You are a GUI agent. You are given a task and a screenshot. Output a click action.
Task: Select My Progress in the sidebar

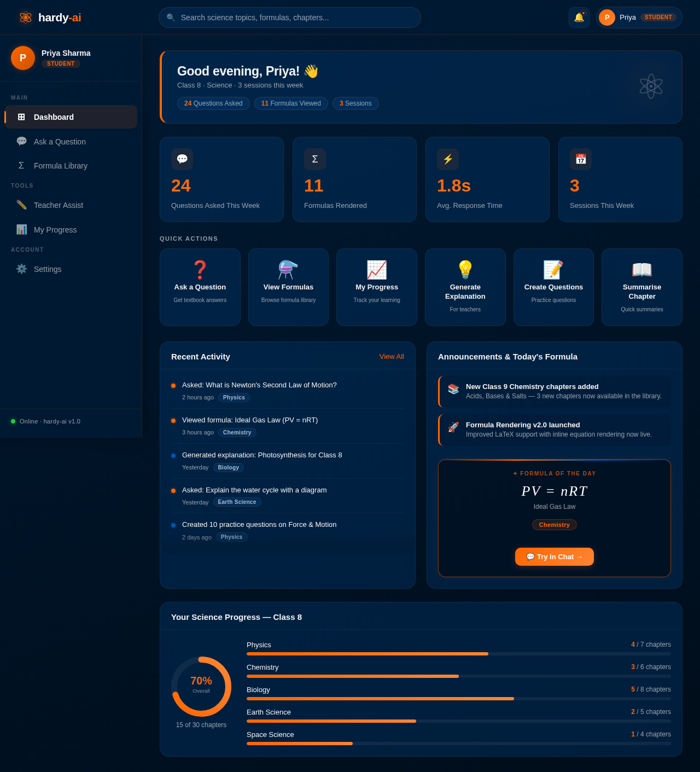(55, 230)
